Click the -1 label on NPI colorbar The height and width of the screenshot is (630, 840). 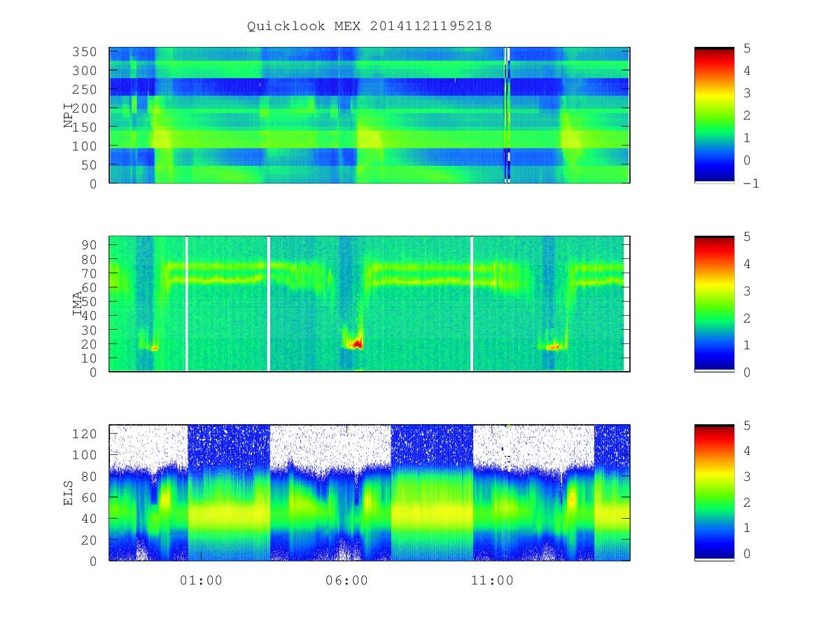[752, 183]
